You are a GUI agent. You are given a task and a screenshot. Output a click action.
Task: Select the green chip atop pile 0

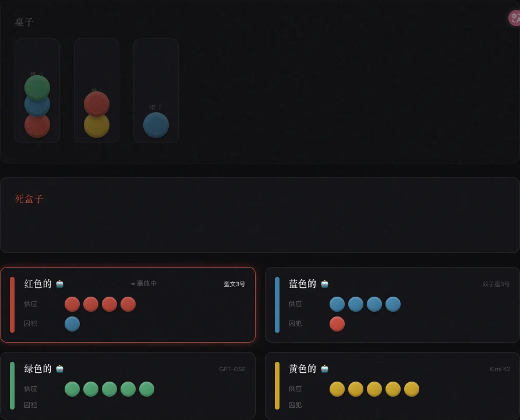pos(37,87)
